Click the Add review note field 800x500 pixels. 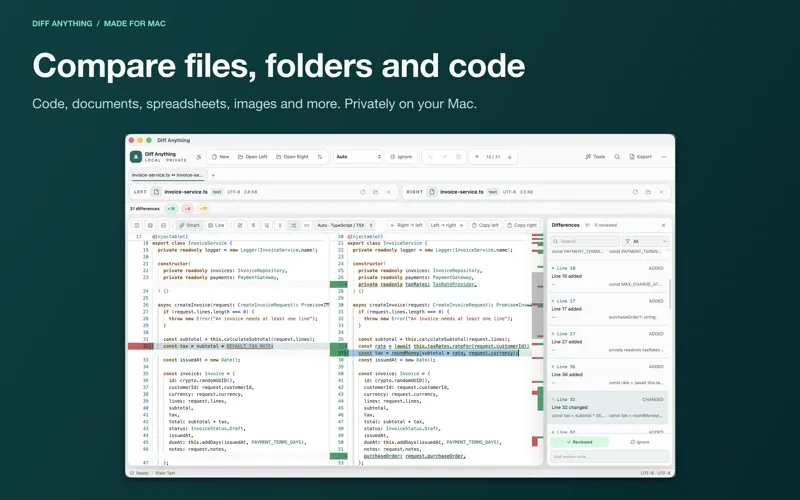point(609,457)
